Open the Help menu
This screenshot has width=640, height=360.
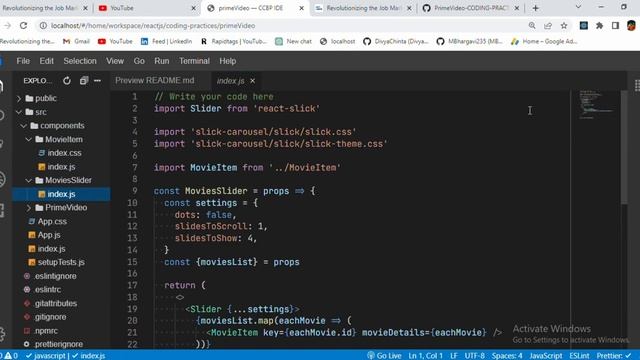click(x=227, y=61)
